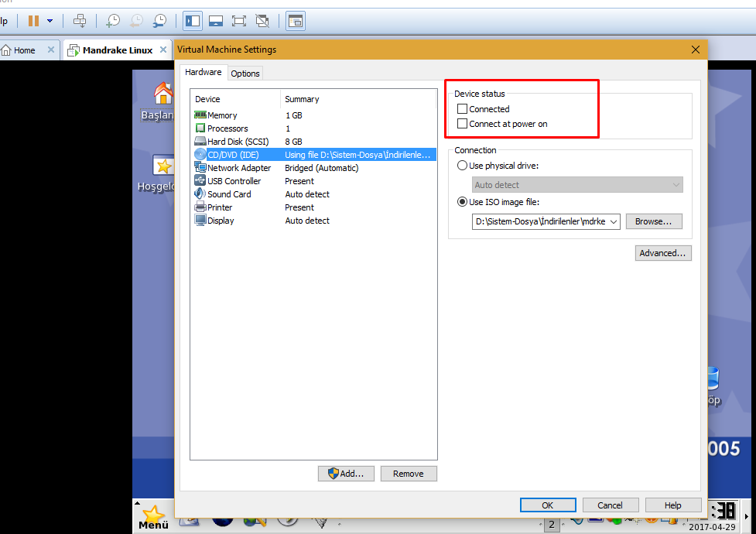The height and width of the screenshot is (534, 756).
Task: Select the Hard Disk (SCSI) device icon
Action: click(200, 141)
